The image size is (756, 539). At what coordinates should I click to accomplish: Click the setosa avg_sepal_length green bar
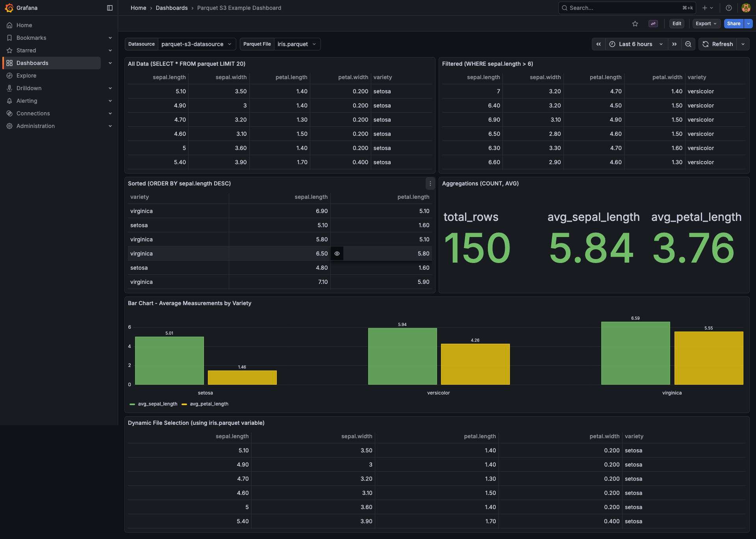[x=169, y=361]
